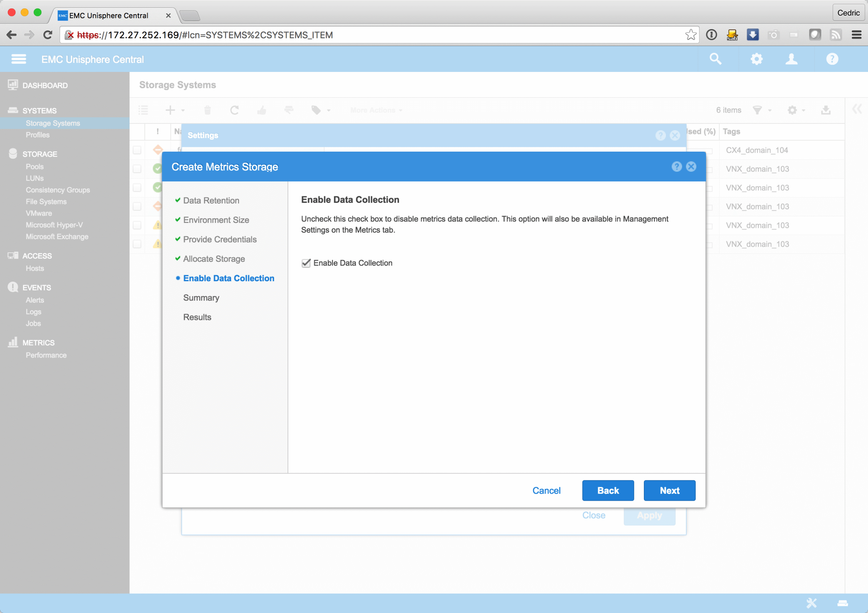Image resolution: width=868 pixels, height=613 pixels.
Task: Click the export download icon in toolbar
Action: tap(826, 110)
